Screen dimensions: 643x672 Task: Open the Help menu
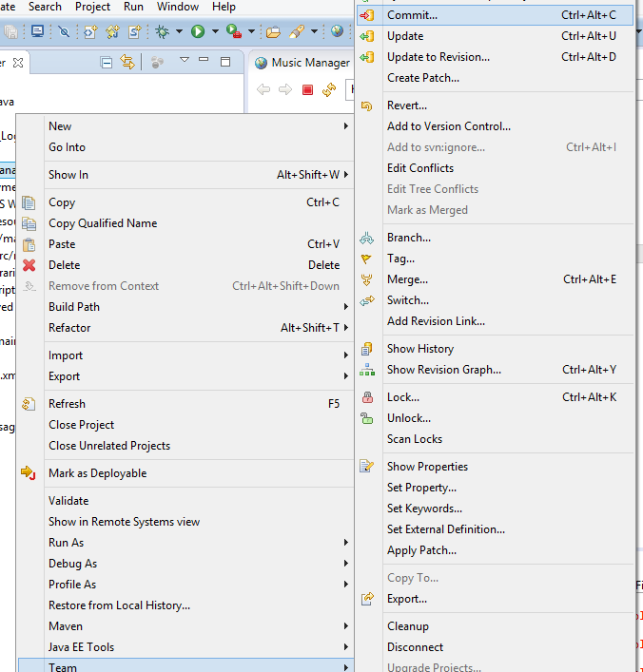point(224,7)
